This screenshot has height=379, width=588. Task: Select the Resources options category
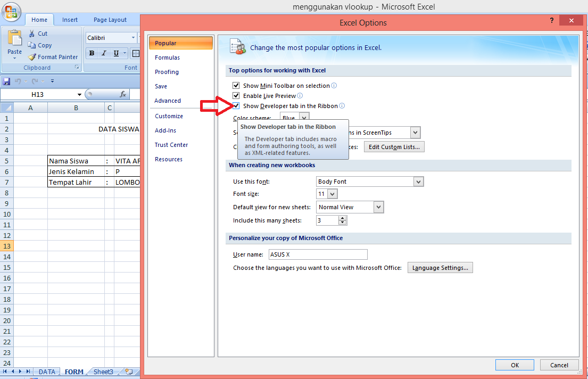(x=181, y=159)
